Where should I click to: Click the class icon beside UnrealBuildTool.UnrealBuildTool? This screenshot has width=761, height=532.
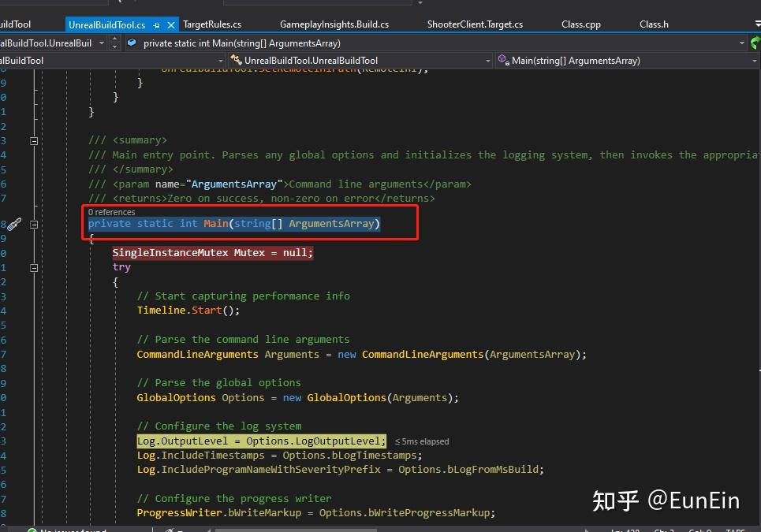tap(237, 60)
